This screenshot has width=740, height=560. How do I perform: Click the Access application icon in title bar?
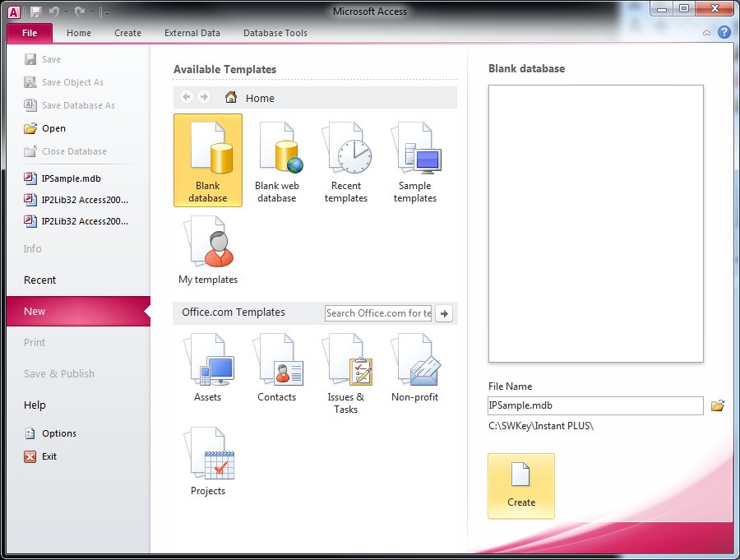[14, 12]
